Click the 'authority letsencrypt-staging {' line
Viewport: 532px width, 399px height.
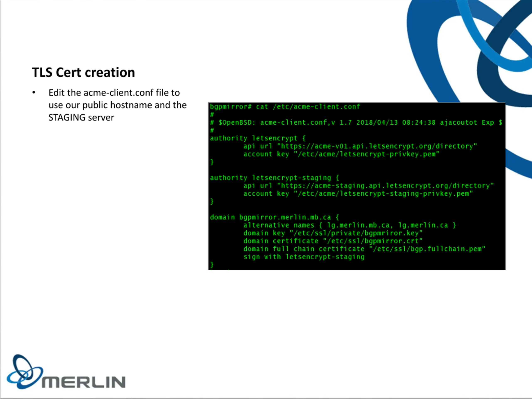tap(275, 178)
